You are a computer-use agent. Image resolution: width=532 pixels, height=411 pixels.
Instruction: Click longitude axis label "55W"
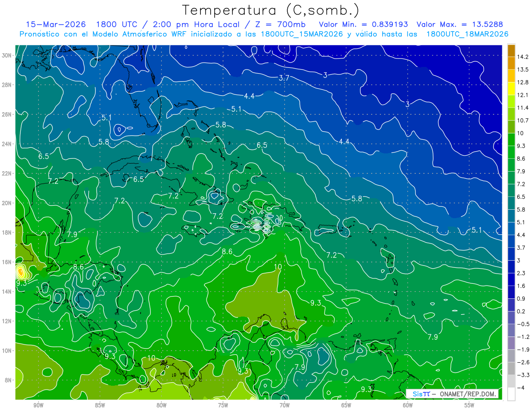tap(469, 405)
